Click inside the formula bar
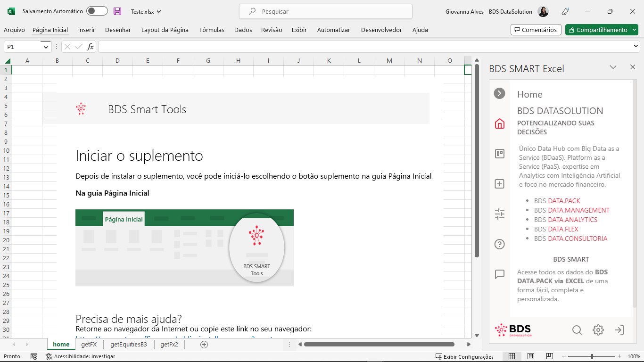Viewport: 644px width, 362px height. 364,47
